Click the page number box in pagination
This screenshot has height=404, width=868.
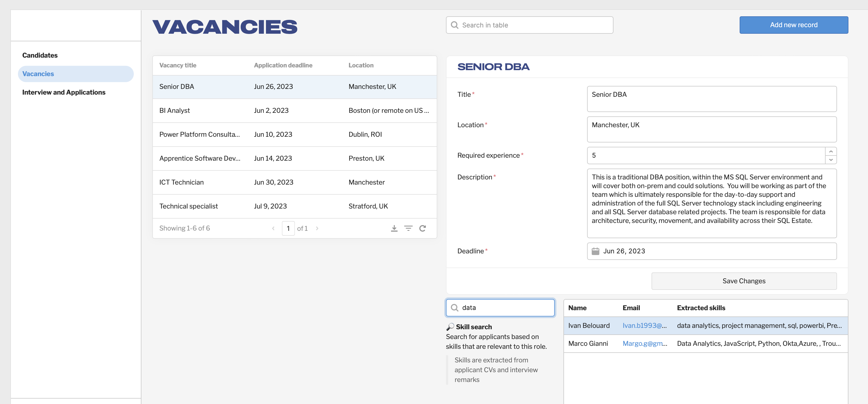288,228
